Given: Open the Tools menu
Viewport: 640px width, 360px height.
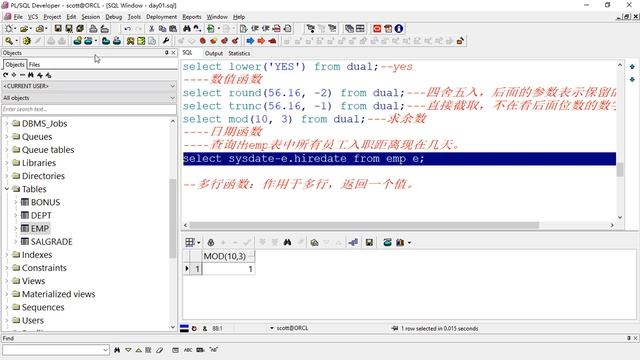Looking at the screenshot, I should pos(134,17).
